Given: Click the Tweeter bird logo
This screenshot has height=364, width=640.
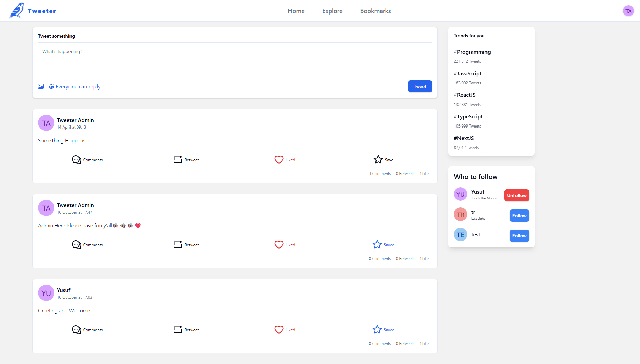Looking at the screenshot, I should pos(17,10).
